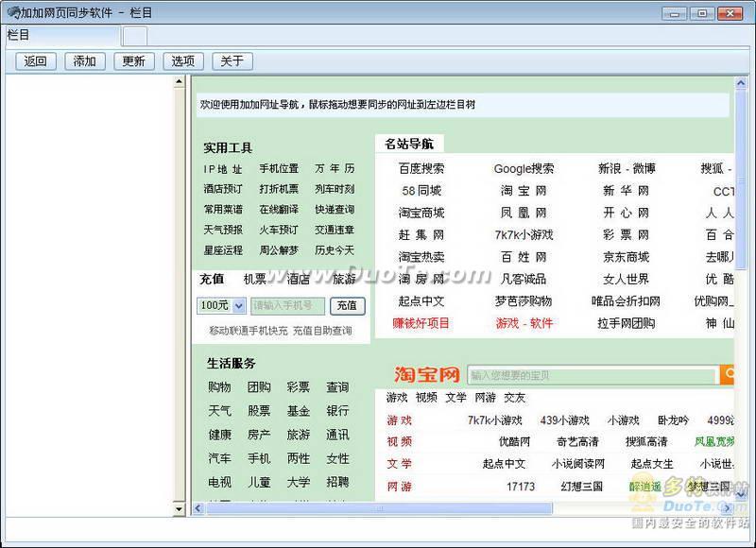
Task: Open the 淘 宝 网 link in 名站导航
Action: (x=524, y=191)
